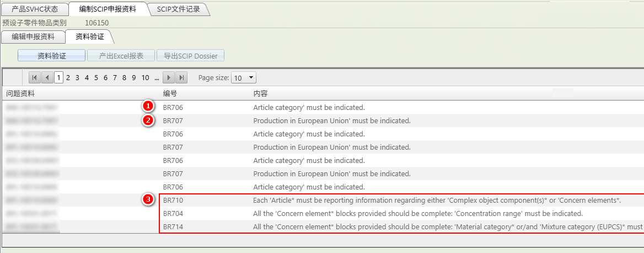This screenshot has height=253, width=644.
Task: Switch to the SCIP文件记录 tab
Action: [x=179, y=9]
